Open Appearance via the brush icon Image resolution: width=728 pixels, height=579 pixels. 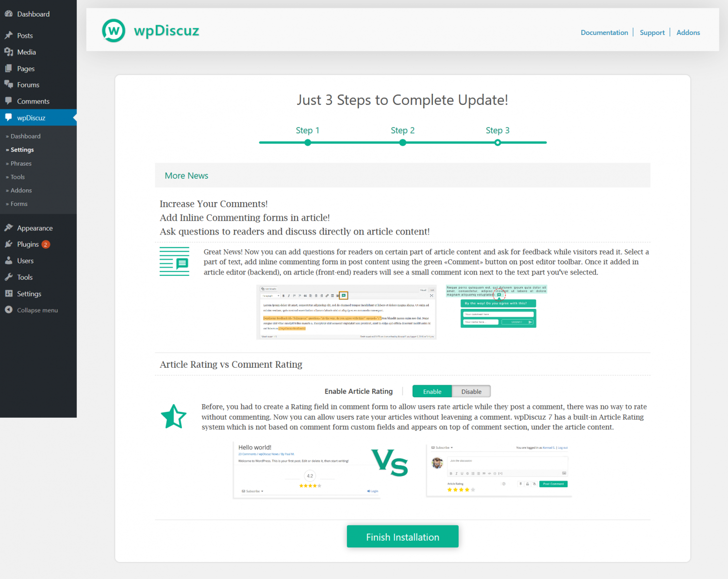click(x=10, y=228)
